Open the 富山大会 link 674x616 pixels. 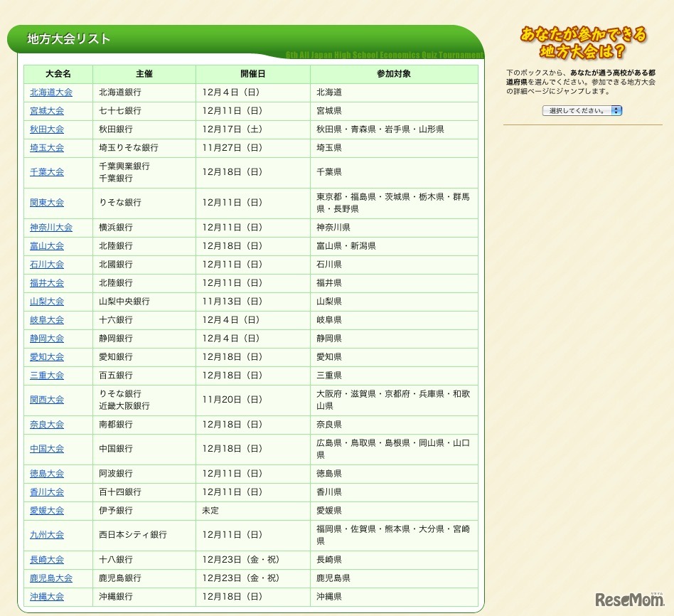47,246
